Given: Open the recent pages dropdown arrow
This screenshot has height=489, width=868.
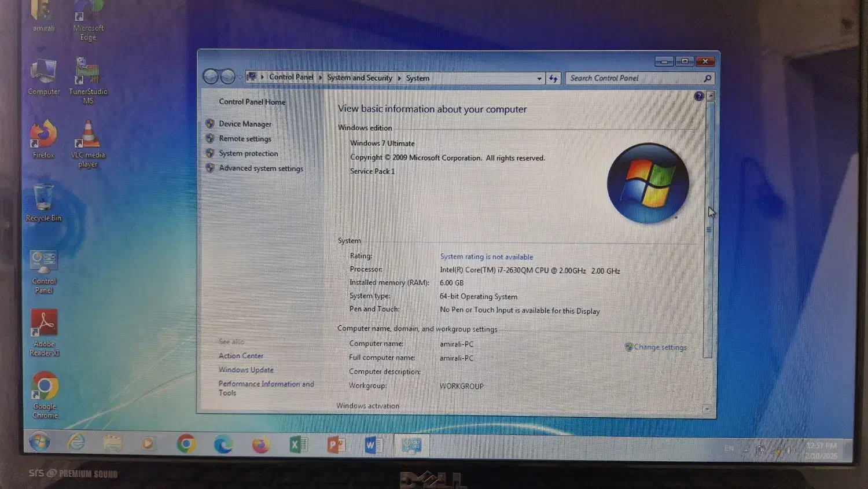Looking at the screenshot, I should 240,77.
